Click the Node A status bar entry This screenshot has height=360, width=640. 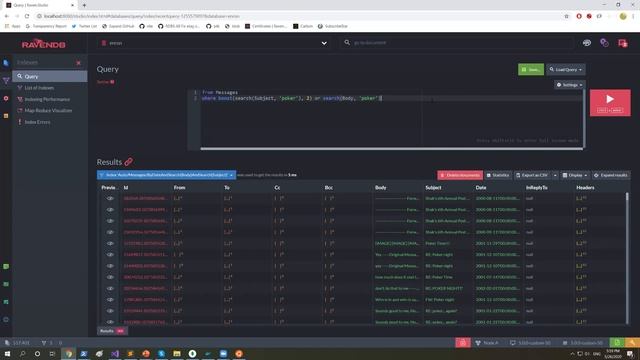(487, 343)
